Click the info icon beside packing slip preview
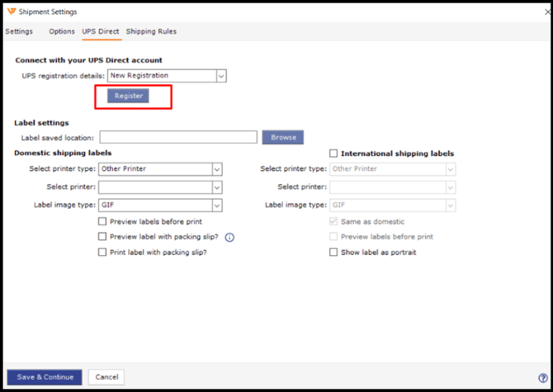 tap(230, 237)
